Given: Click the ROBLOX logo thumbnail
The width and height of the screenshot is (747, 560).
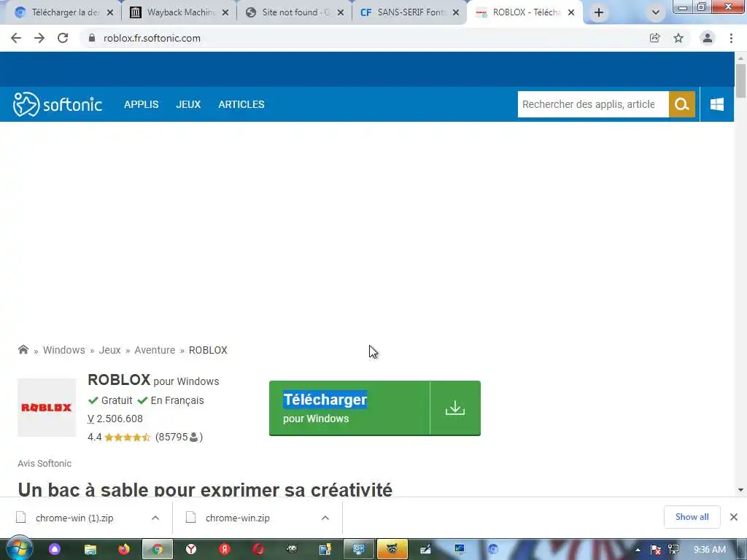Looking at the screenshot, I should coord(47,407).
